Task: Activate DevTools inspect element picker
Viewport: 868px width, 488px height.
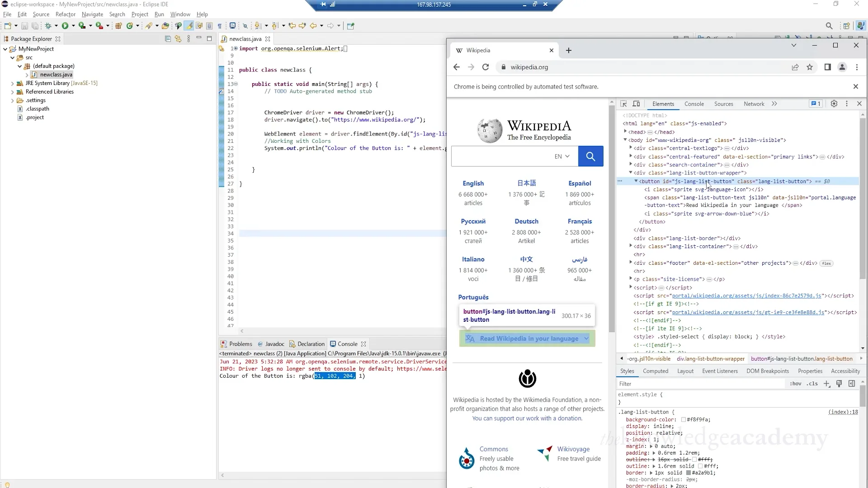Action: tap(623, 104)
